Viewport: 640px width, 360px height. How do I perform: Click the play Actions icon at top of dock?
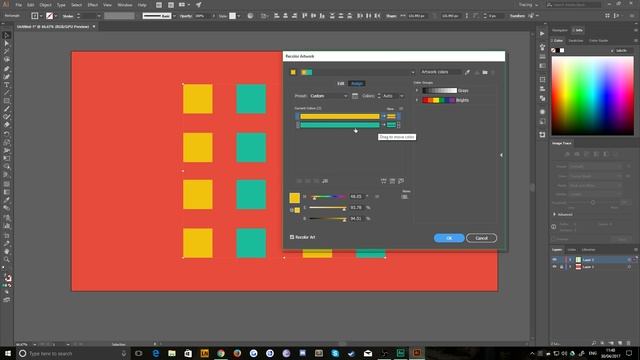(542, 33)
